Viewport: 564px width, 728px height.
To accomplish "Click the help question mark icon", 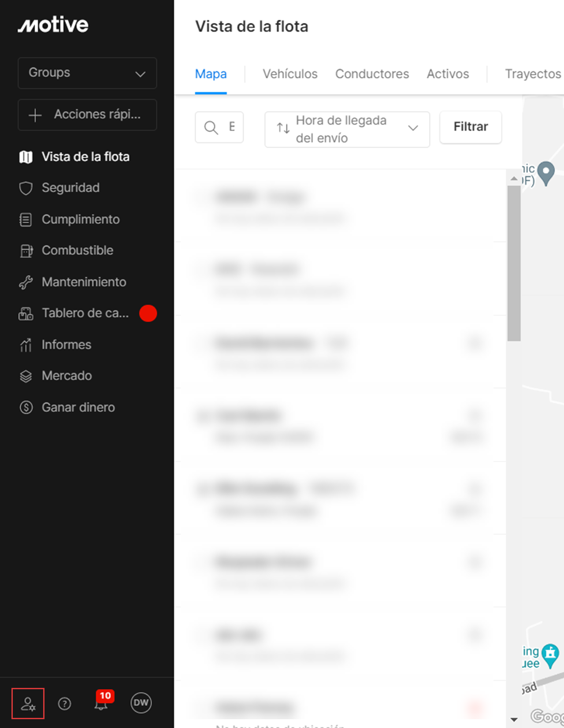I will [x=64, y=704].
